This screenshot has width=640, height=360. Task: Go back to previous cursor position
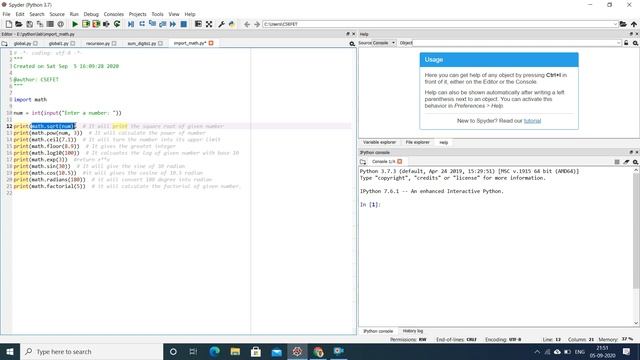point(247,24)
